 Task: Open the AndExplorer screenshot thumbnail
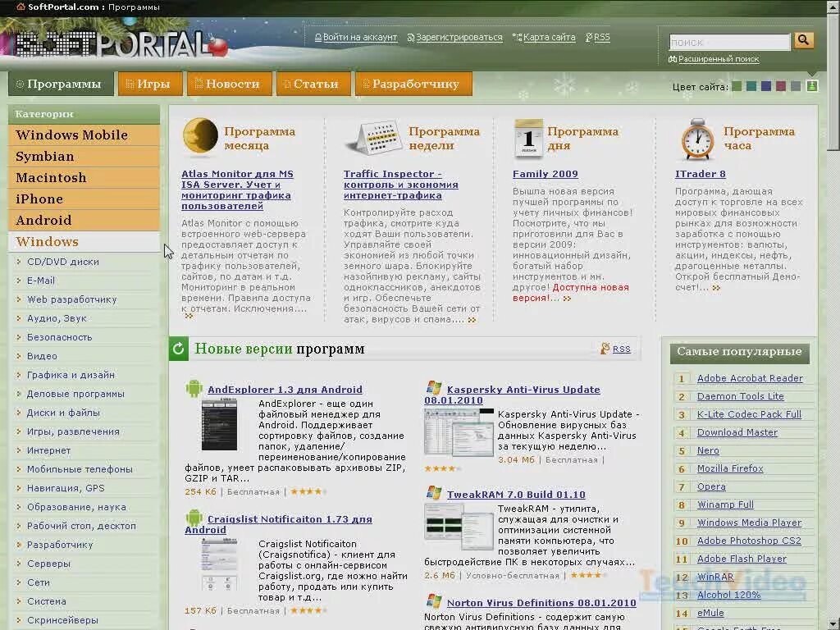click(219, 424)
